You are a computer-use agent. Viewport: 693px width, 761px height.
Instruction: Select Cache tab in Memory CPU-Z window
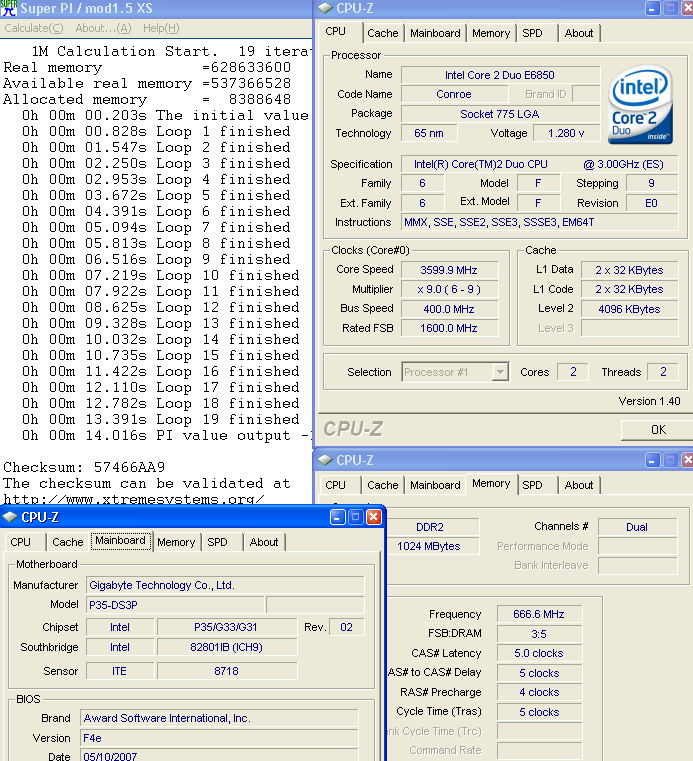382,485
